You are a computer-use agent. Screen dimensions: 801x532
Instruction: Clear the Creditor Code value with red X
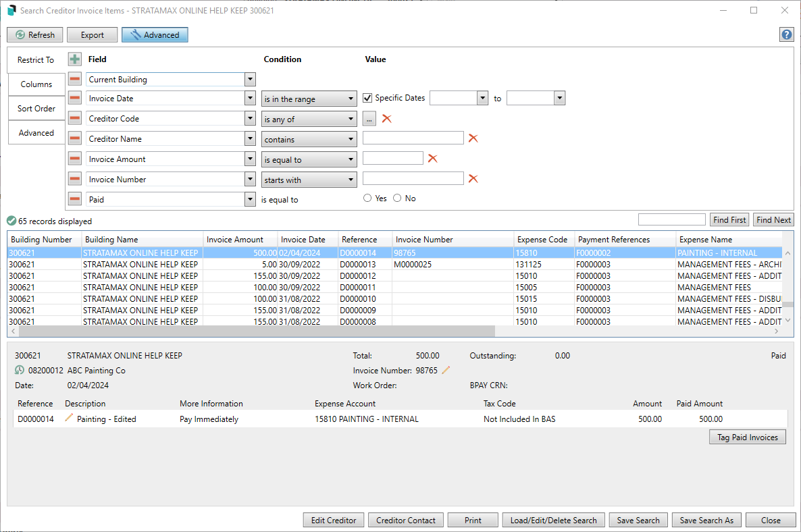pyautogui.click(x=387, y=119)
